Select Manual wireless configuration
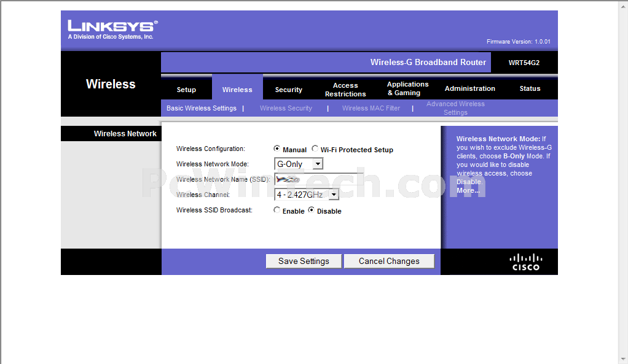This screenshot has height=364, width=628. point(277,149)
